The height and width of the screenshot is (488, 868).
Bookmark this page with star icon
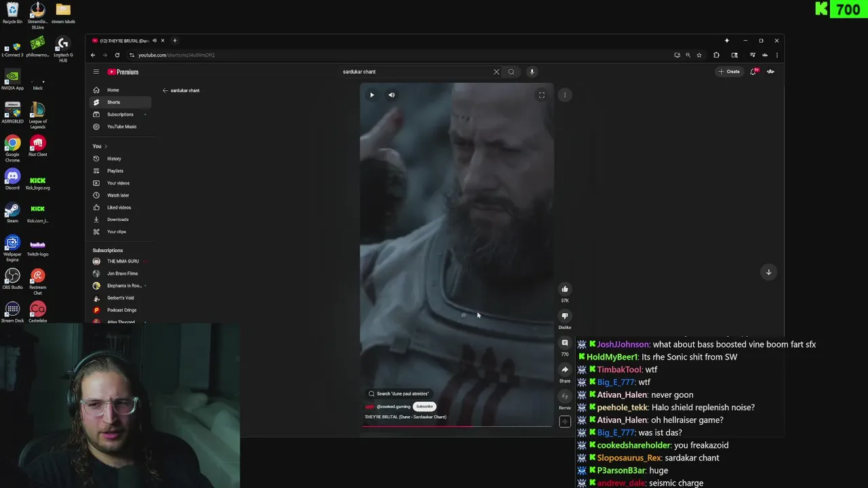pos(699,55)
